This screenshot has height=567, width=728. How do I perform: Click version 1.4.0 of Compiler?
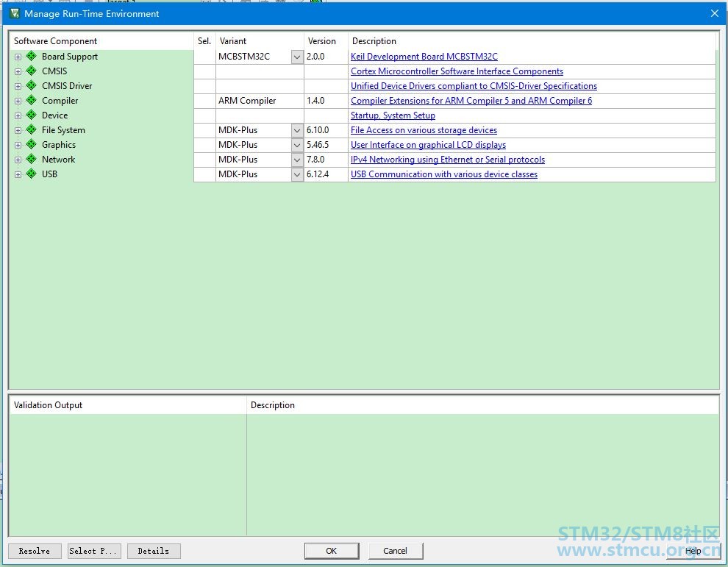[x=326, y=101]
